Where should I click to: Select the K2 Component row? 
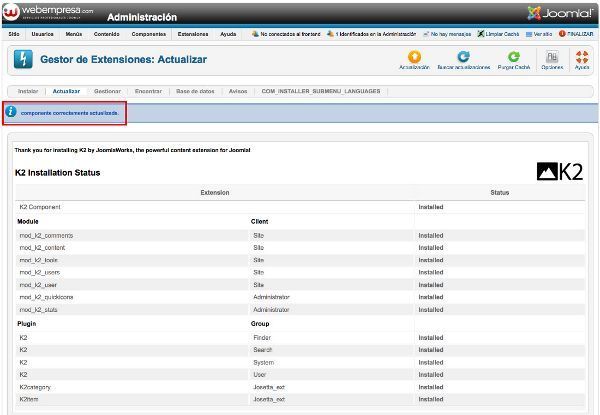click(300, 207)
